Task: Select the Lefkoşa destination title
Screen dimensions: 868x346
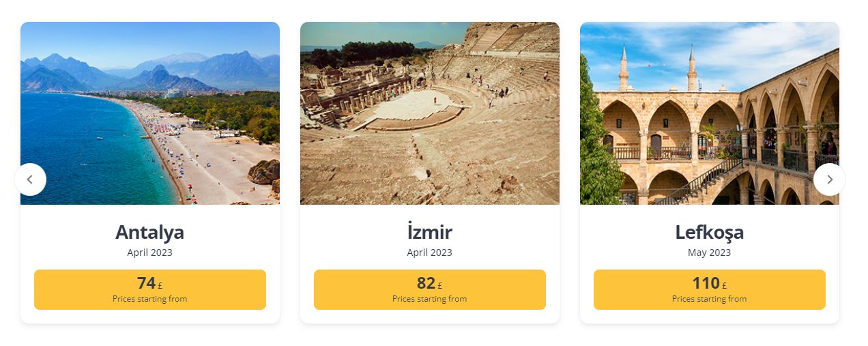Action: (x=710, y=233)
